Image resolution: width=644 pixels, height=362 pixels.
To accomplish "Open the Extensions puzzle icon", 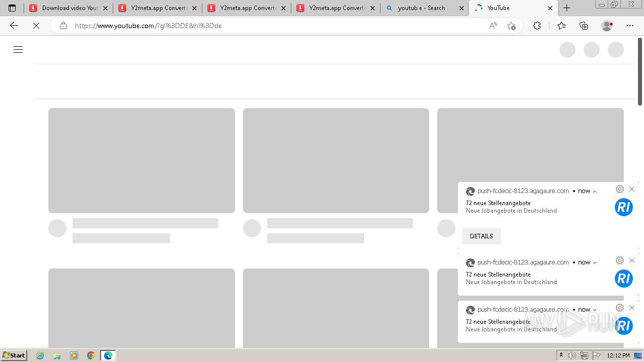I will pyautogui.click(x=537, y=26).
